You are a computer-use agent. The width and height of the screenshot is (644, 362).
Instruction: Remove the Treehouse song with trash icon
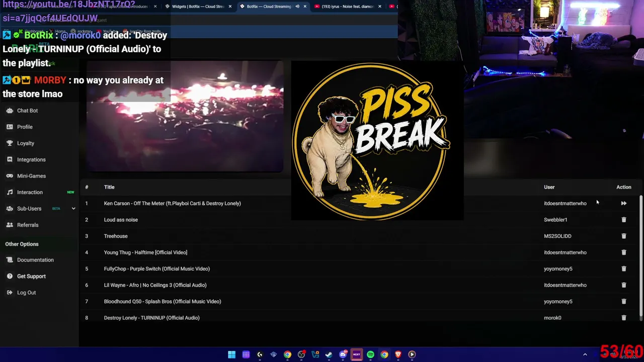coord(623,236)
